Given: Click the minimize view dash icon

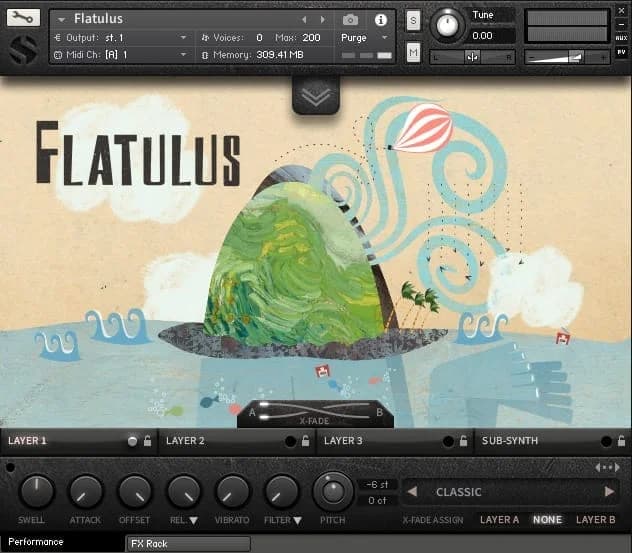Looking at the screenshot, I should [x=621, y=24].
